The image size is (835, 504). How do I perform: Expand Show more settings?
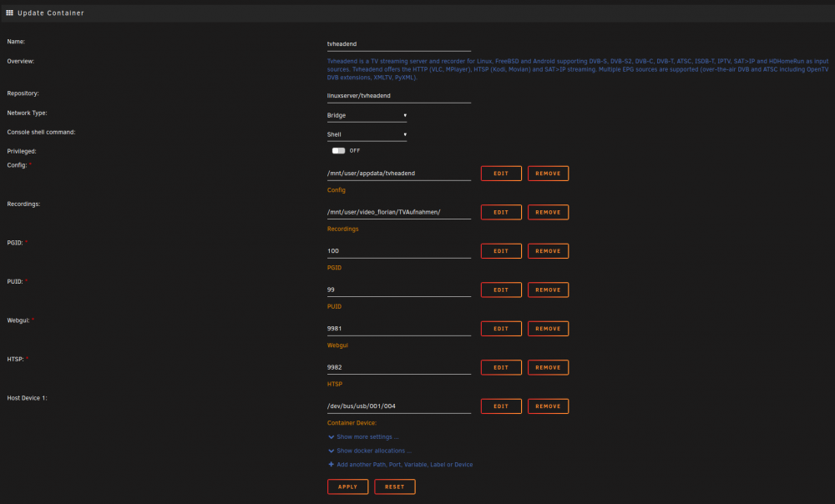point(367,437)
